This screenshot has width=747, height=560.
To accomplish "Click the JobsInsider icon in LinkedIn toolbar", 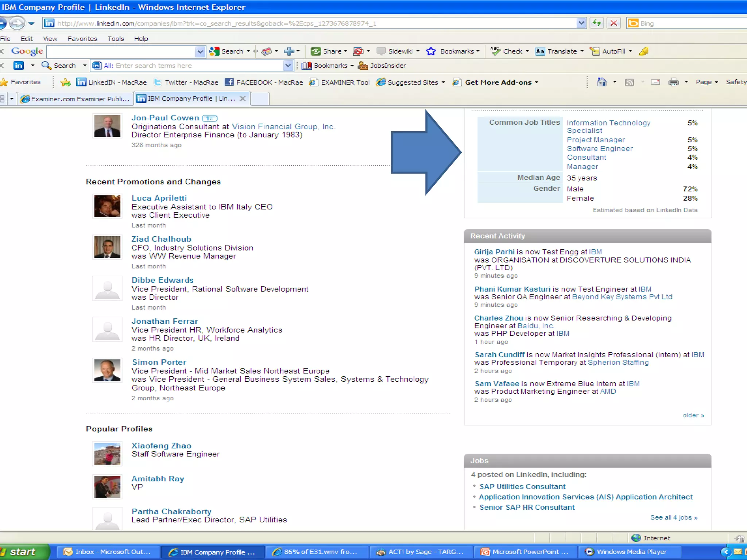I will (x=363, y=66).
